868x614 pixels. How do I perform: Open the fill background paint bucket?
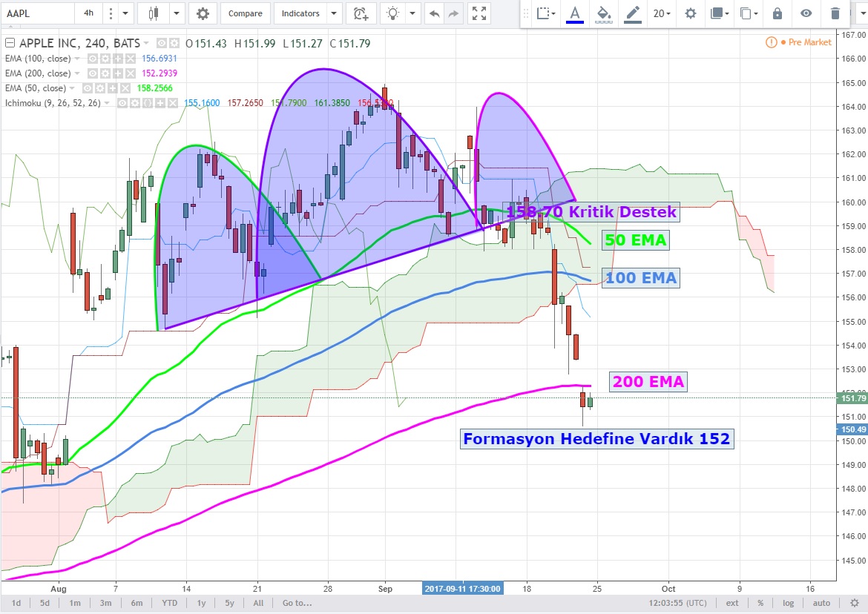coord(604,13)
